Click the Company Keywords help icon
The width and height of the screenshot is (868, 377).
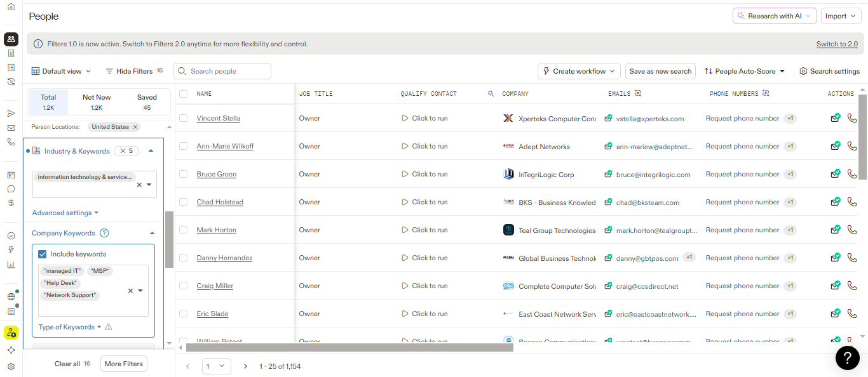[104, 233]
